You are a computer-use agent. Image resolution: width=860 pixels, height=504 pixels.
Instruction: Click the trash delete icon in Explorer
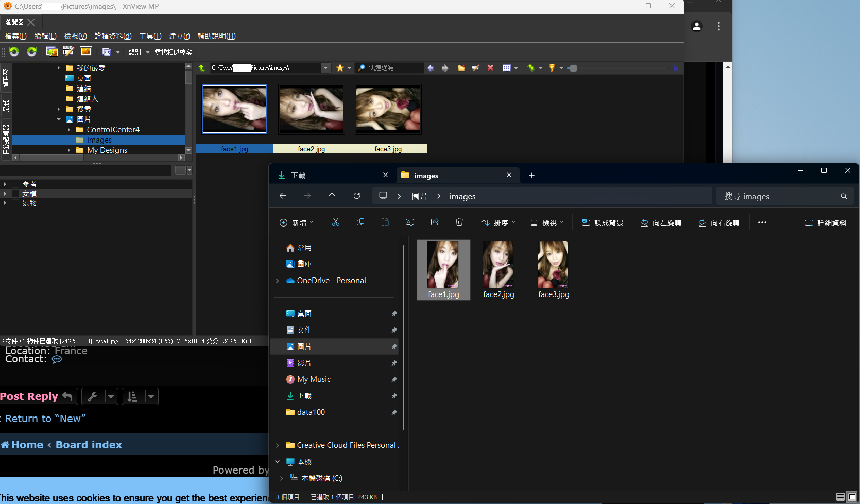(459, 222)
